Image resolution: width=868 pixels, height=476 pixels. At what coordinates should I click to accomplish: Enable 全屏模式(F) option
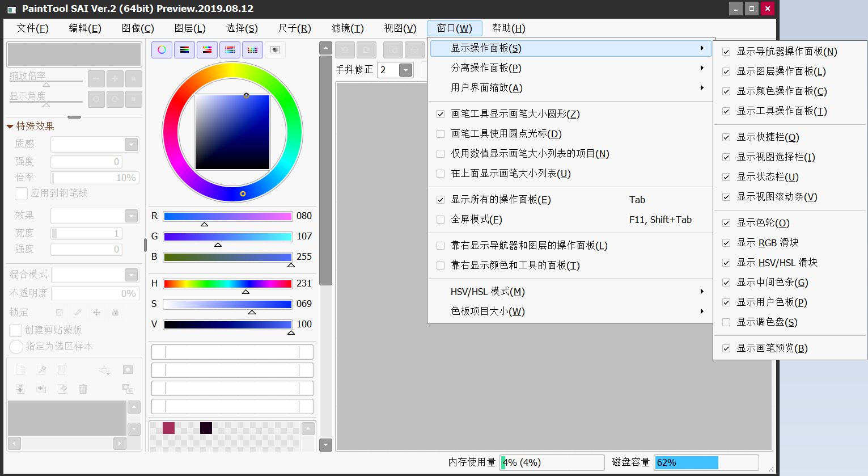(441, 220)
